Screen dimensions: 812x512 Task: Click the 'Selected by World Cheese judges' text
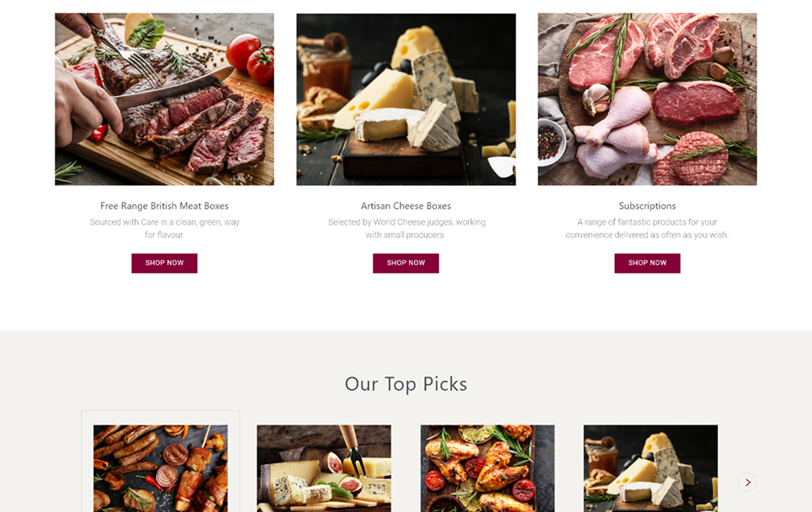point(406,228)
